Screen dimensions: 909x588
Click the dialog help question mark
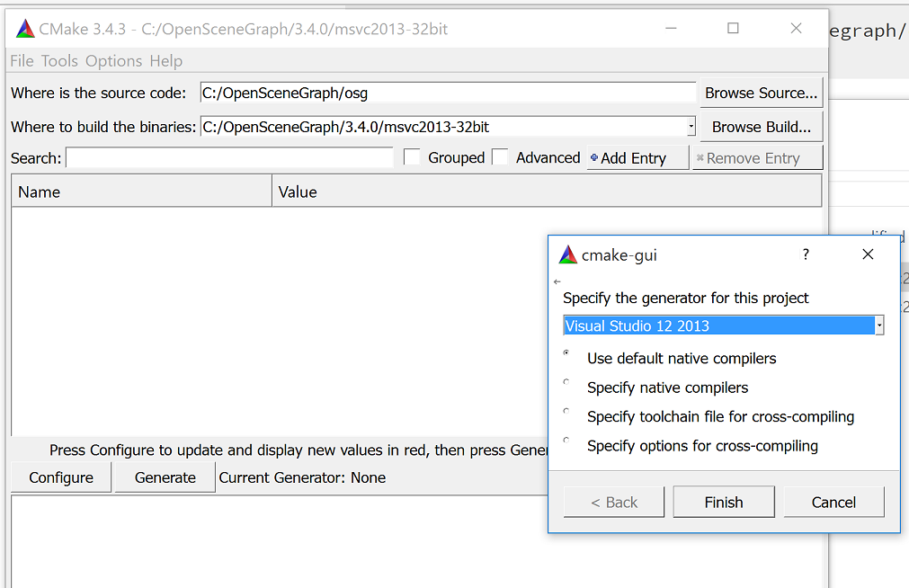pyautogui.click(x=806, y=254)
